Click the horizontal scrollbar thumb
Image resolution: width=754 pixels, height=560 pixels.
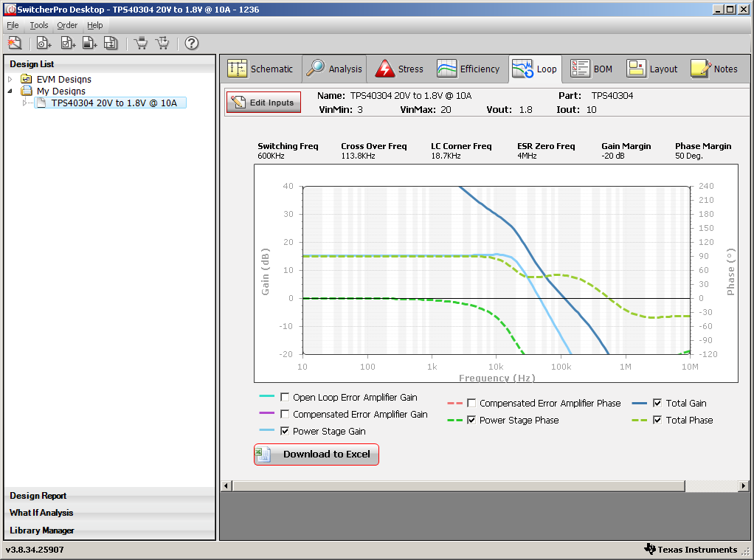point(459,486)
